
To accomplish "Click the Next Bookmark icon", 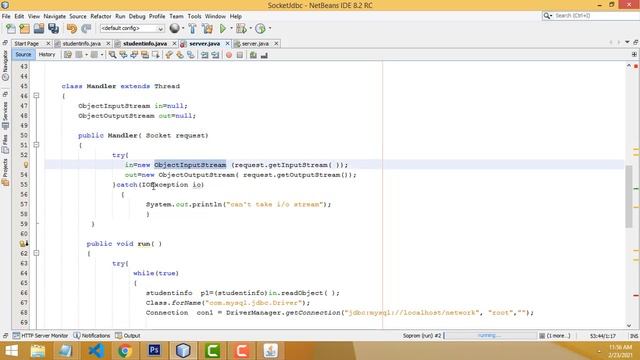I will (x=180, y=55).
